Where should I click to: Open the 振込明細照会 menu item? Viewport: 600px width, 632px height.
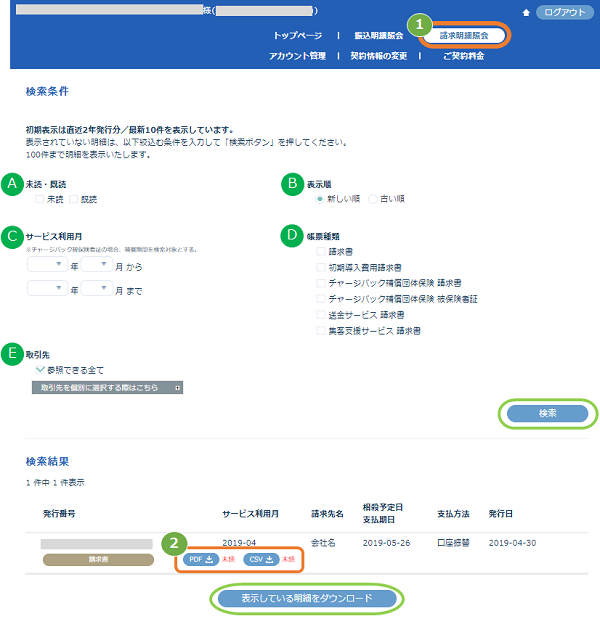[378, 35]
